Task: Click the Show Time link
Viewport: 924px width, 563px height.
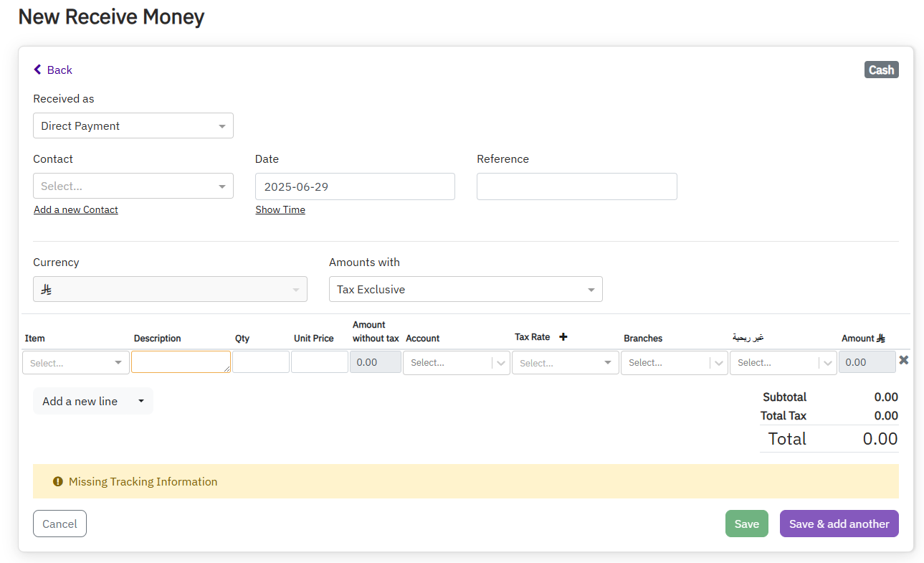Action: point(280,209)
